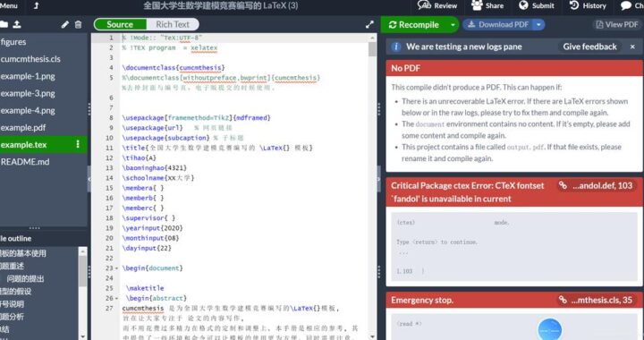Screen dimensions: 644x340
Task: Open the three-dot menu next to example.tex
Action: tap(78, 144)
